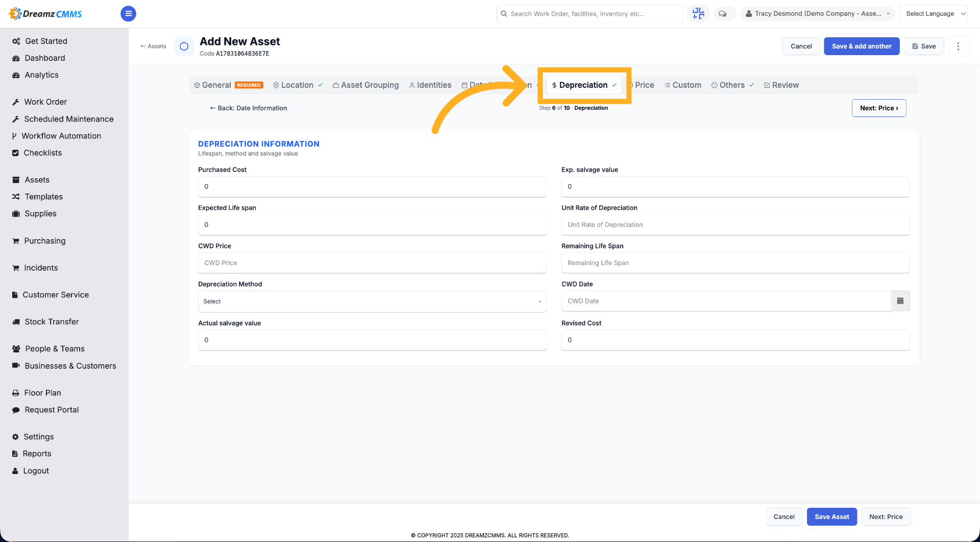
Task: Open Reports from the sidebar
Action: point(32,454)
